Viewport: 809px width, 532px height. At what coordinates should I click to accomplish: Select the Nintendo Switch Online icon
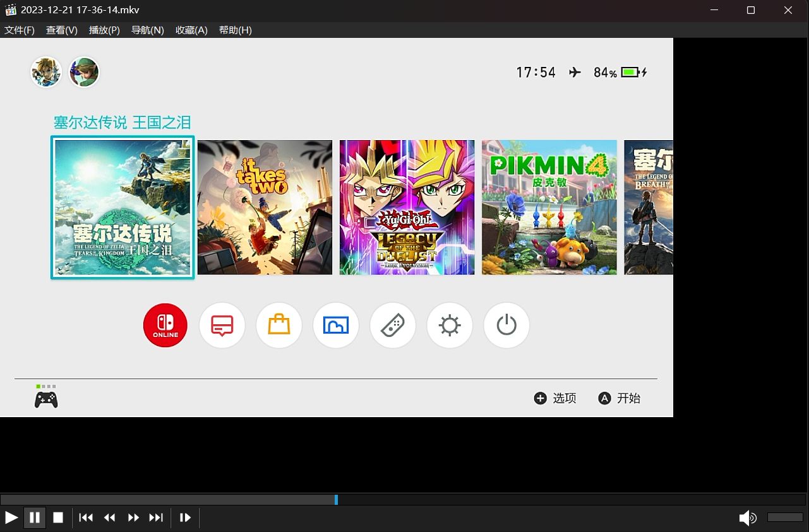tap(165, 326)
